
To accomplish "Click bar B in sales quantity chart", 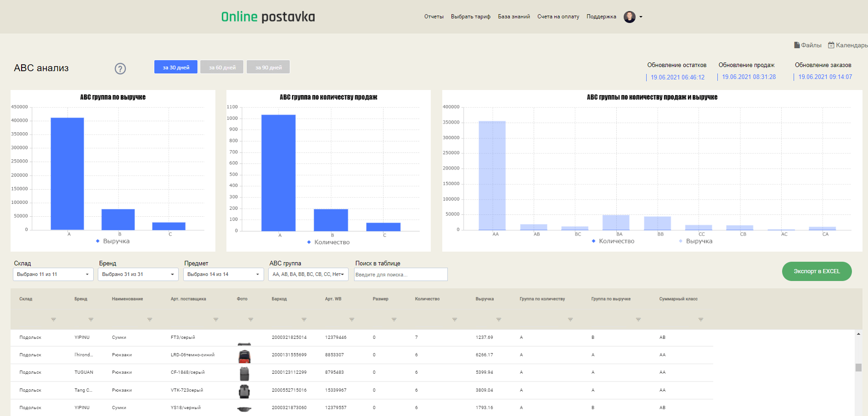I will coord(331,220).
